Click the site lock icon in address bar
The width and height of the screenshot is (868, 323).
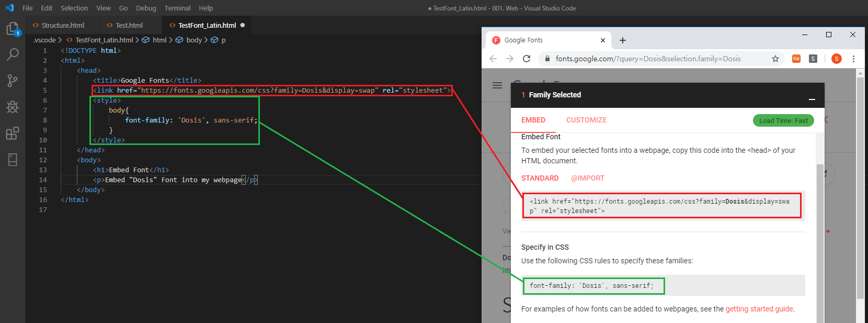tap(547, 59)
